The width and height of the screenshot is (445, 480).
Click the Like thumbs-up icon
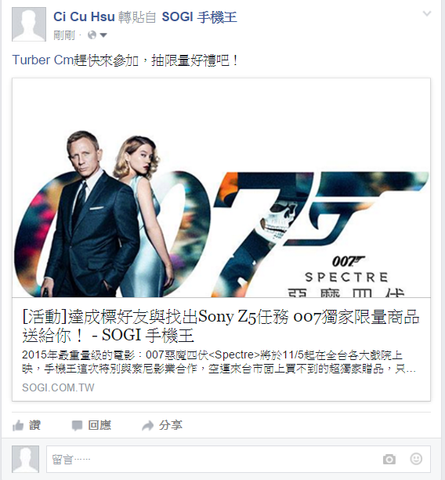tap(18, 425)
